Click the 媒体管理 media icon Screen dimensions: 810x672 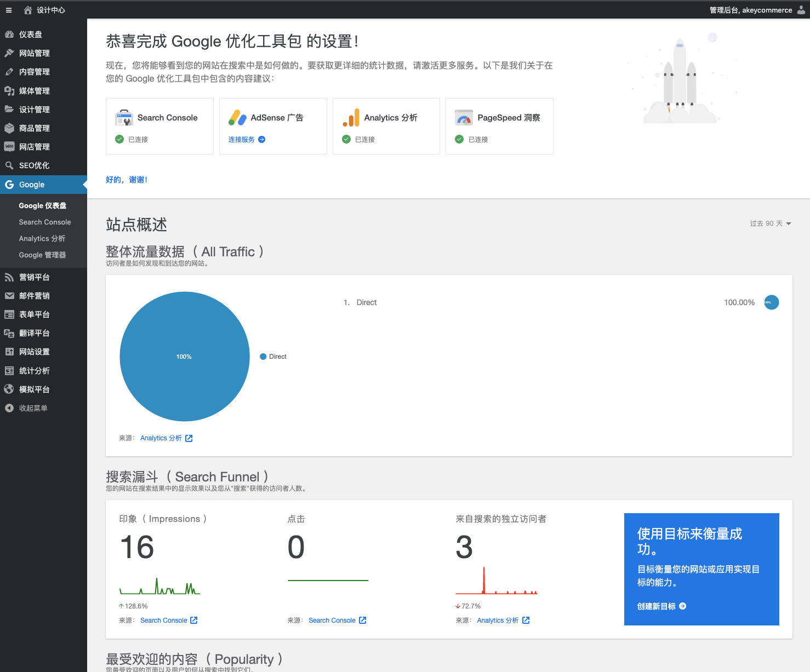[9, 91]
